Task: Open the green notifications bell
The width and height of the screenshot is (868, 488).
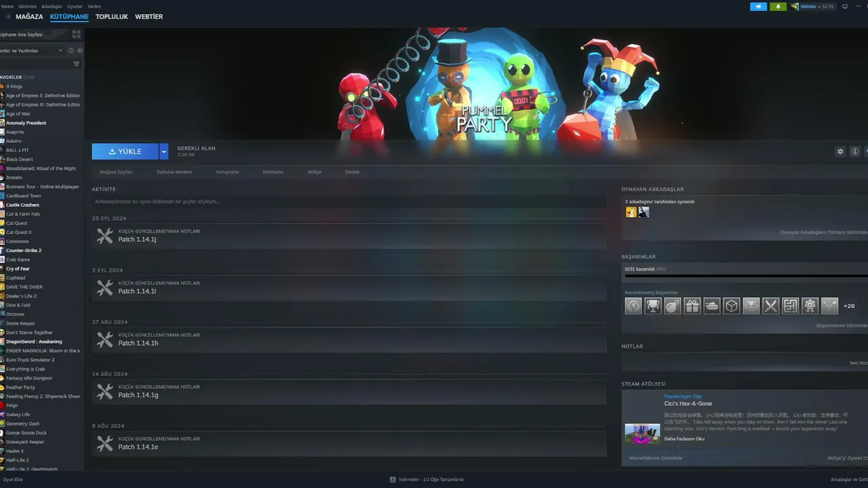Action: [778, 7]
